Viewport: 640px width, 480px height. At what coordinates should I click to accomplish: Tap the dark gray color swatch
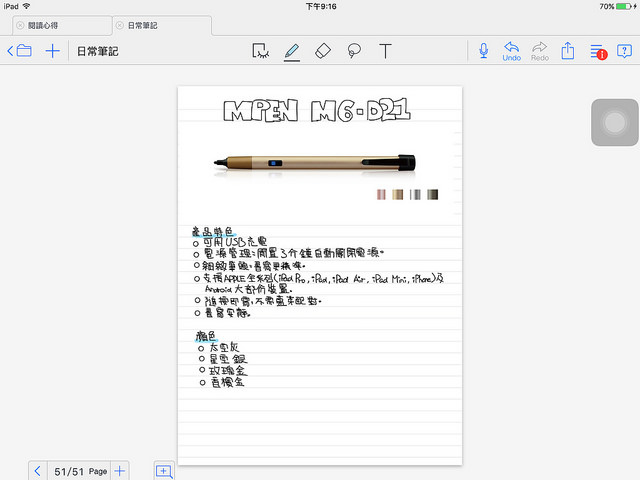(x=433, y=194)
